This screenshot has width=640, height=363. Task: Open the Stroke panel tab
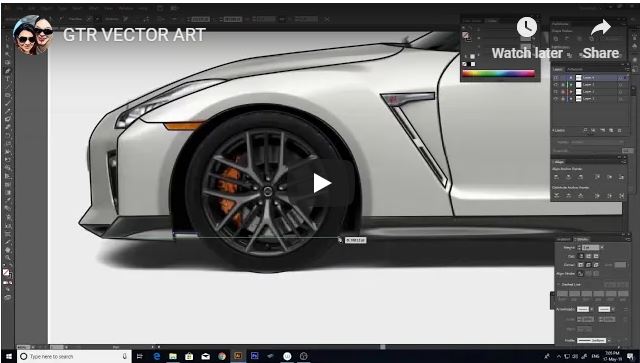pyautogui.click(x=582, y=239)
